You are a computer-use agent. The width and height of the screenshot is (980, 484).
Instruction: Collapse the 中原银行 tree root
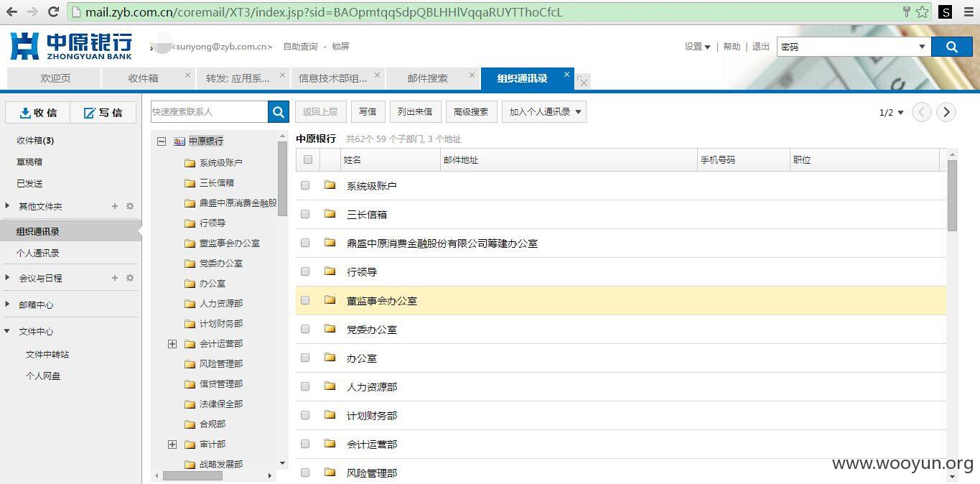[162, 141]
